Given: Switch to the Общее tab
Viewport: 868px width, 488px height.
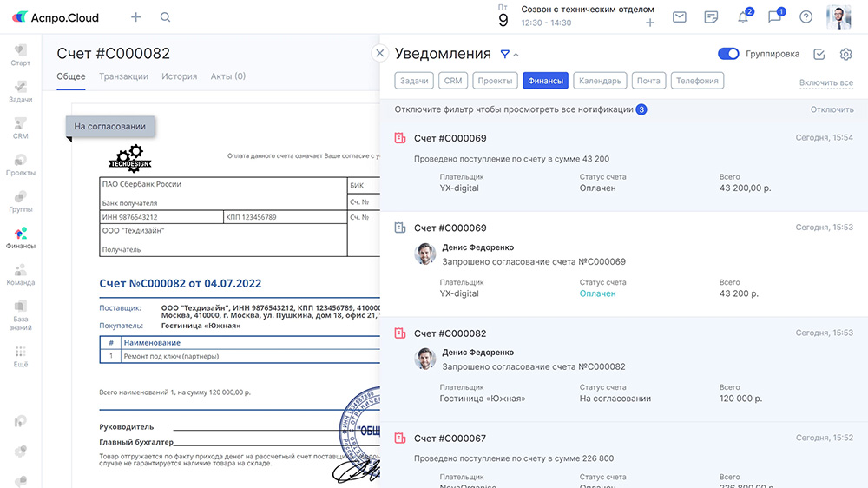Looking at the screenshot, I should coord(71,76).
